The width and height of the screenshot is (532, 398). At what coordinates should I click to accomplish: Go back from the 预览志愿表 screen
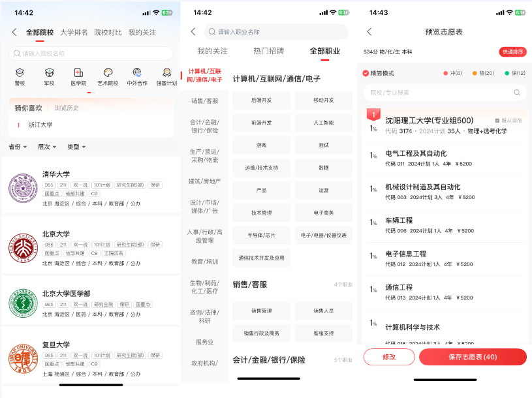(369, 32)
